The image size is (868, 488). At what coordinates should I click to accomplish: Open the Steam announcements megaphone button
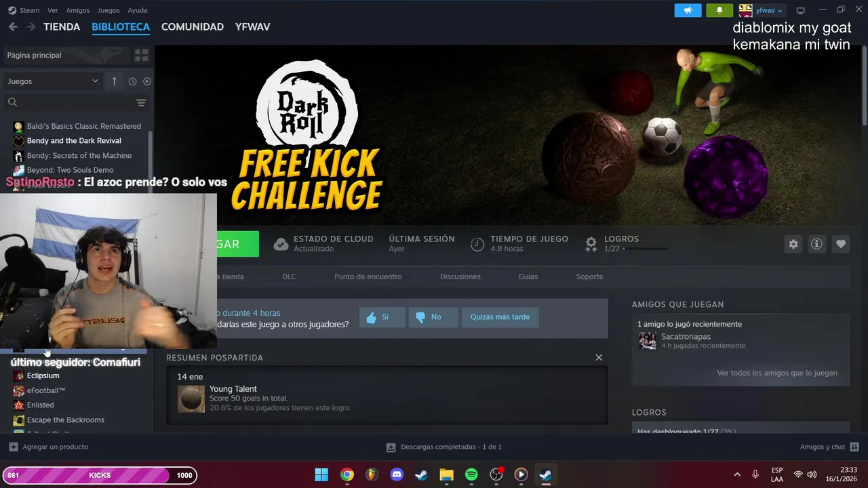click(688, 10)
